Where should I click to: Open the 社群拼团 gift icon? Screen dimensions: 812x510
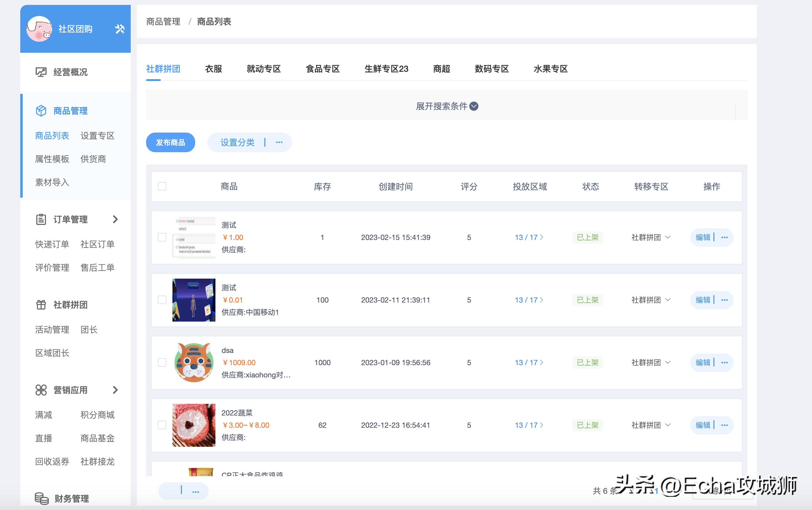pyautogui.click(x=41, y=304)
